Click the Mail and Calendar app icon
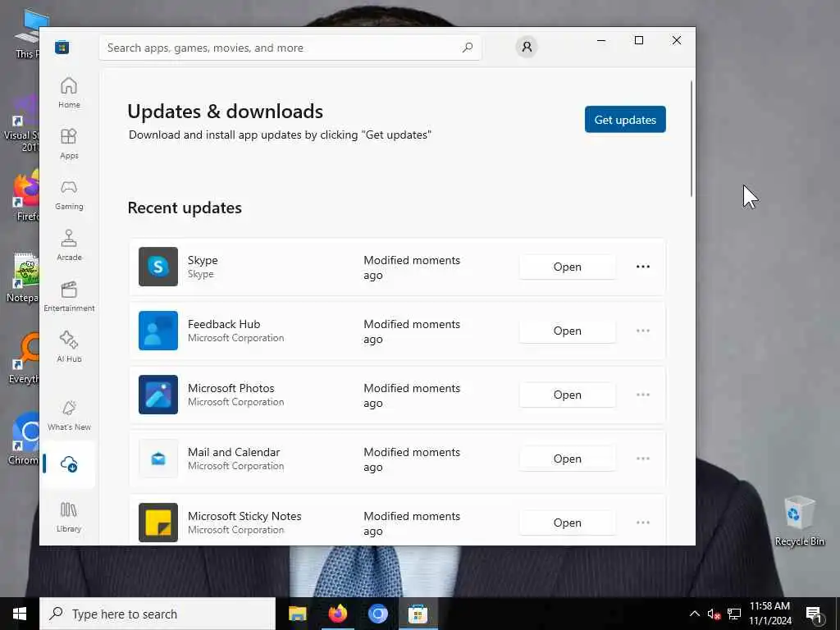 coord(158,459)
